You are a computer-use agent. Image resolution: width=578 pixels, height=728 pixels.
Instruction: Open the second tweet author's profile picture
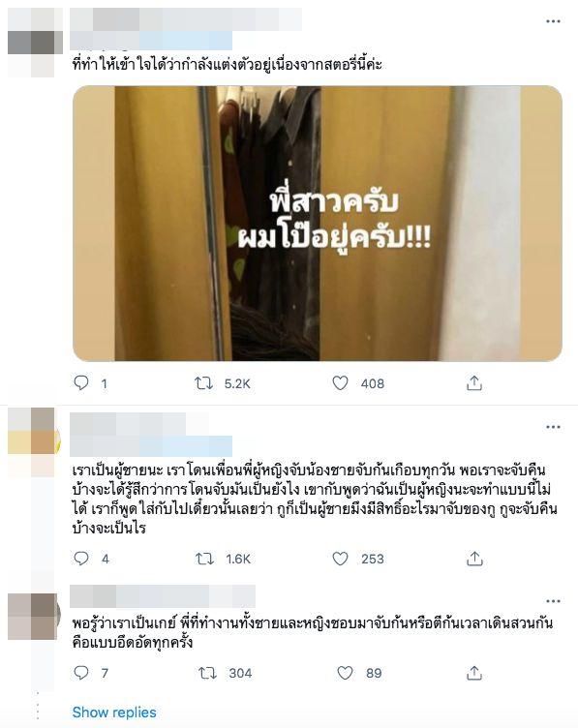point(34,441)
